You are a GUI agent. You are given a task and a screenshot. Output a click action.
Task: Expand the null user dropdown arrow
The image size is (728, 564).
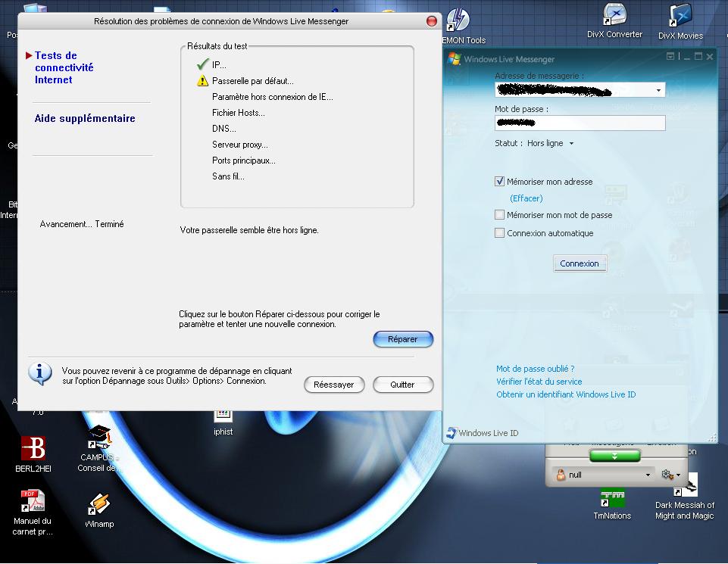pyautogui.click(x=648, y=475)
